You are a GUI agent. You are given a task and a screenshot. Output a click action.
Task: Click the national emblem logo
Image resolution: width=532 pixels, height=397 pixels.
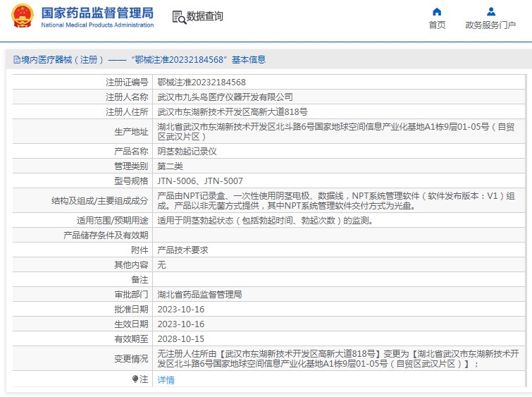[23, 16]
